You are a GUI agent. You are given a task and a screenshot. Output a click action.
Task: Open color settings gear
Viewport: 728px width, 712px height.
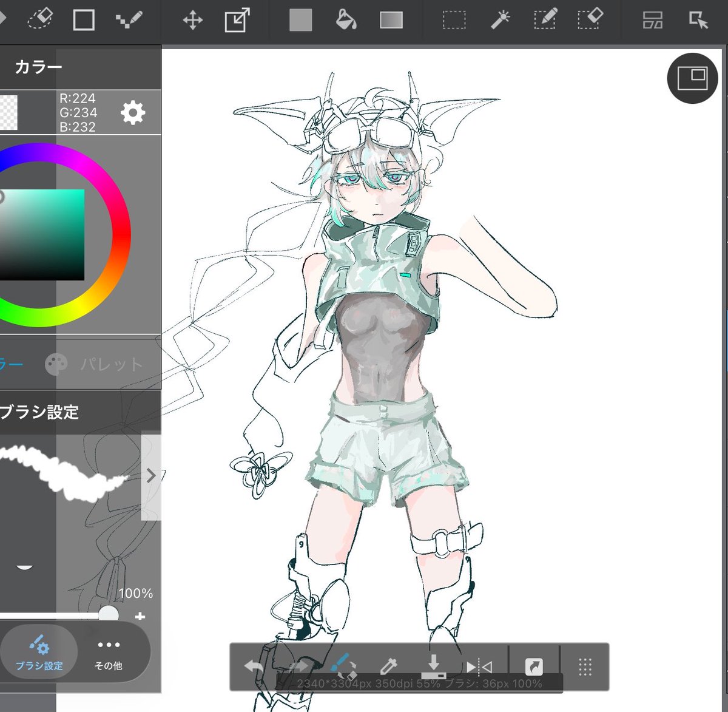(x=133, y=112)
